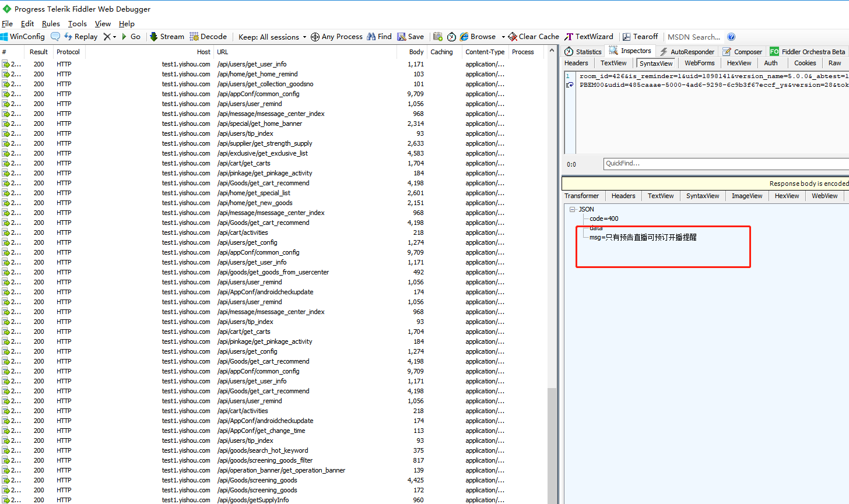
Task: Select the request Raw tab
Action: (835, 63)
